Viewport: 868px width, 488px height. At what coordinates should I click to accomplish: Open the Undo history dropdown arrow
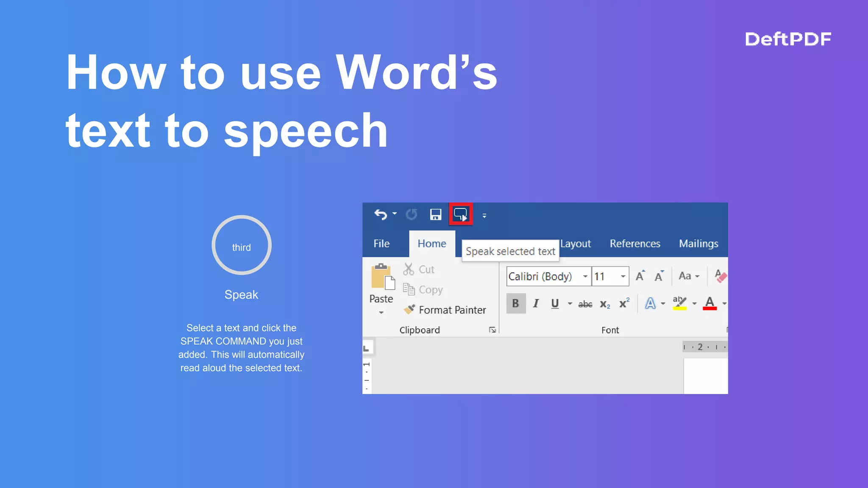(395, 214)
